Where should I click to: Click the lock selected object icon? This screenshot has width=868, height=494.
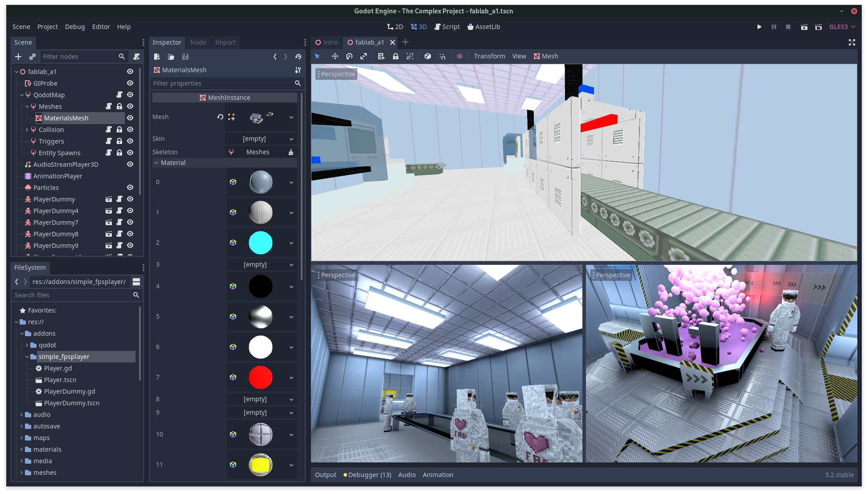tap(395, 56)
